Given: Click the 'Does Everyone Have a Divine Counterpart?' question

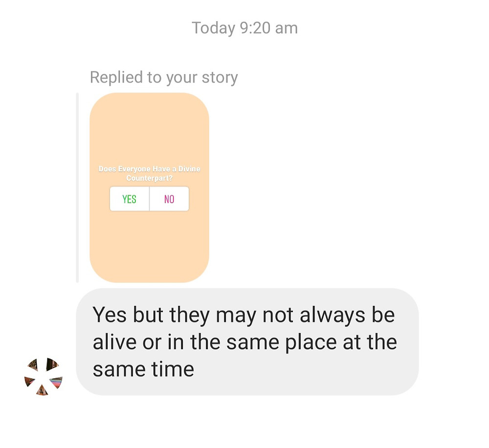Looking at the screenshot, I should 149,173.
